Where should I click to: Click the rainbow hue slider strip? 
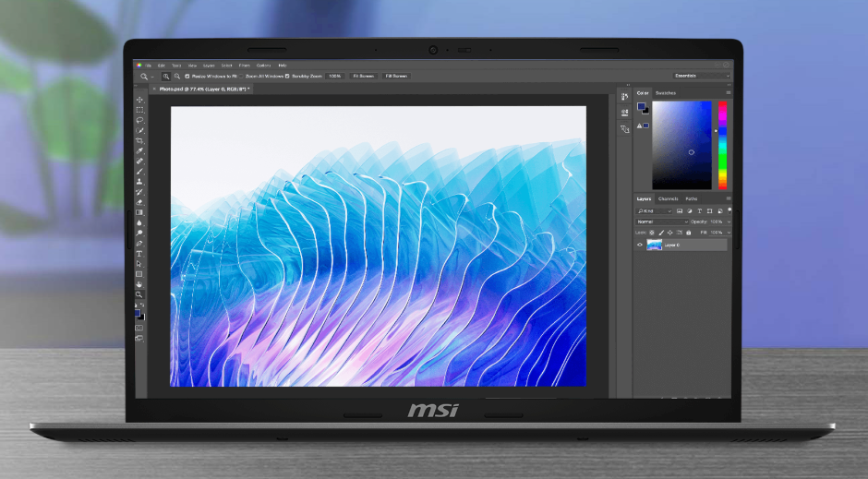tap(722, 145)
